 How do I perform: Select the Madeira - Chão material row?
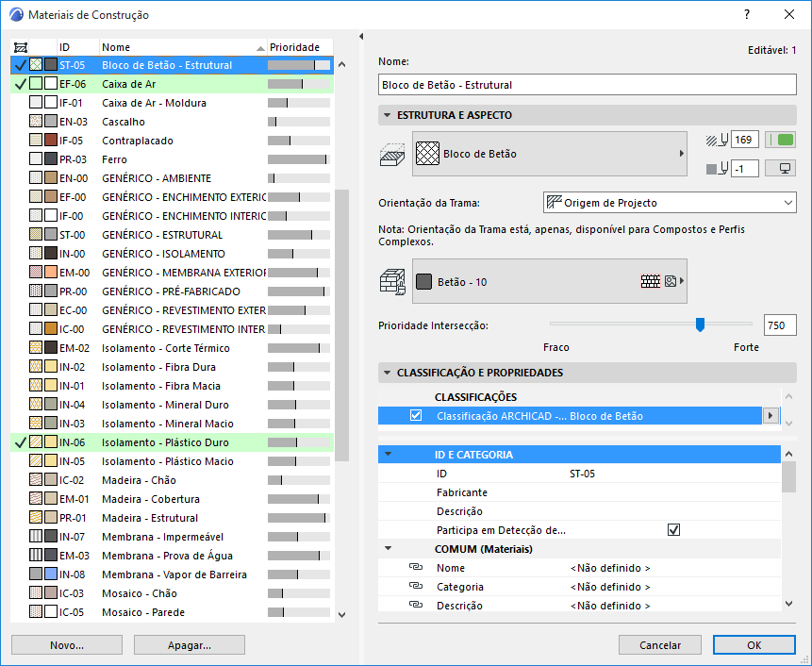point(172,480)
